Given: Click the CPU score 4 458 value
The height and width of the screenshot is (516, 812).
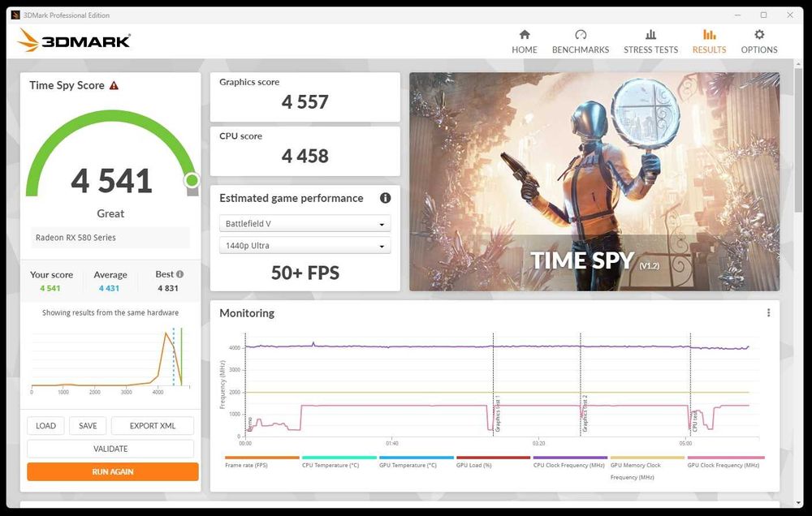Looking at the screenshot, I should tap(305, 156).
